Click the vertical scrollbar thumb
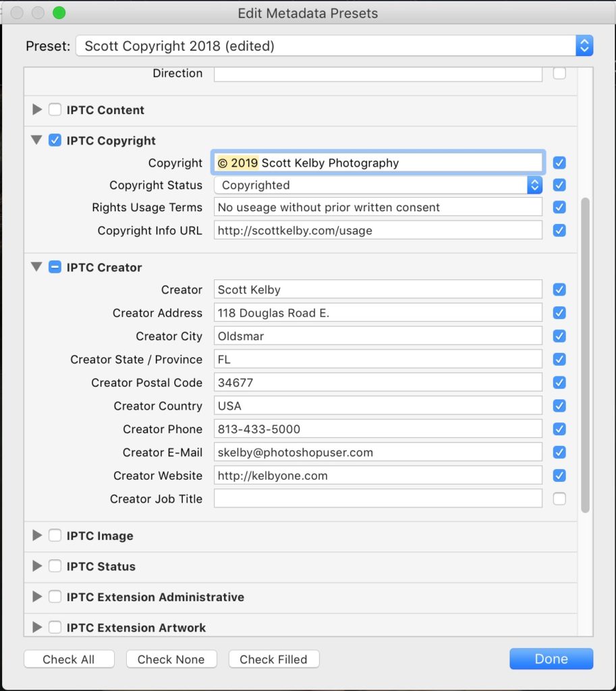The width and height of the screenshot is (616, 691). click(x=585, y=355)
